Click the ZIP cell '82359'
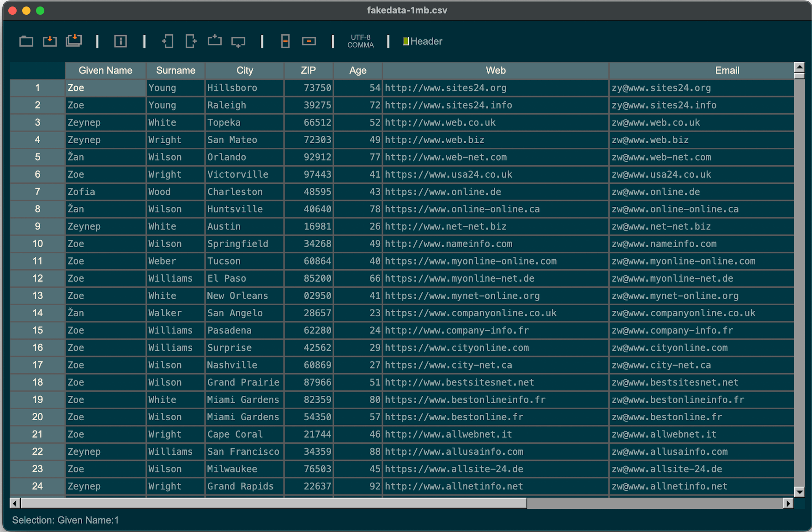 click(x=308, y=399)
